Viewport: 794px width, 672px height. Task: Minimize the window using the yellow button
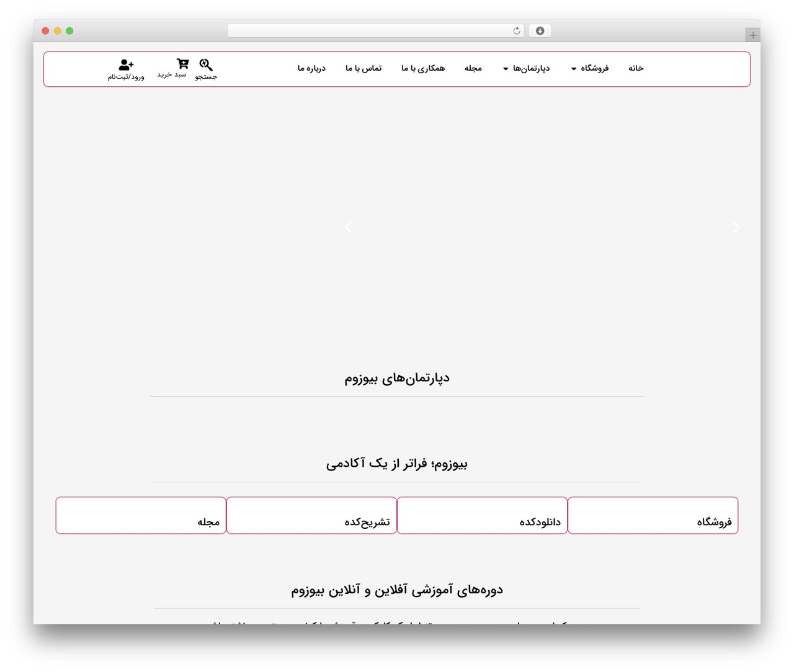[58, 31]
